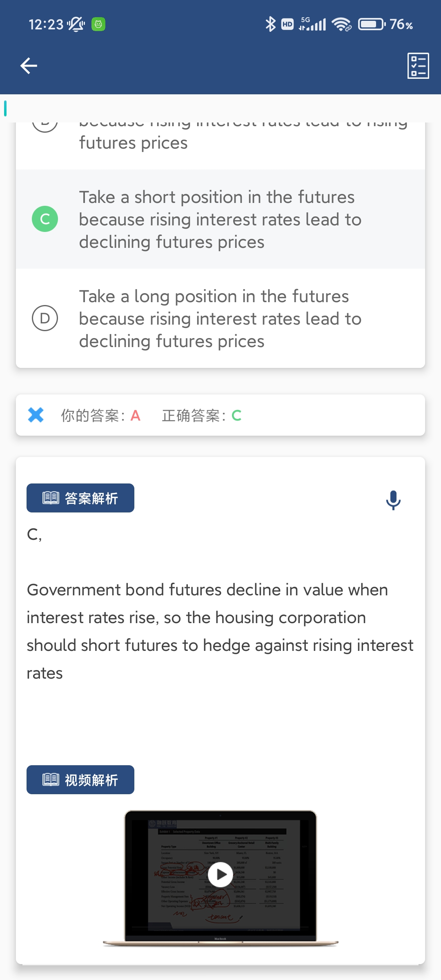The image size is (441, 980).
Task: Tap the correct answer C letter
Action: 236,416
